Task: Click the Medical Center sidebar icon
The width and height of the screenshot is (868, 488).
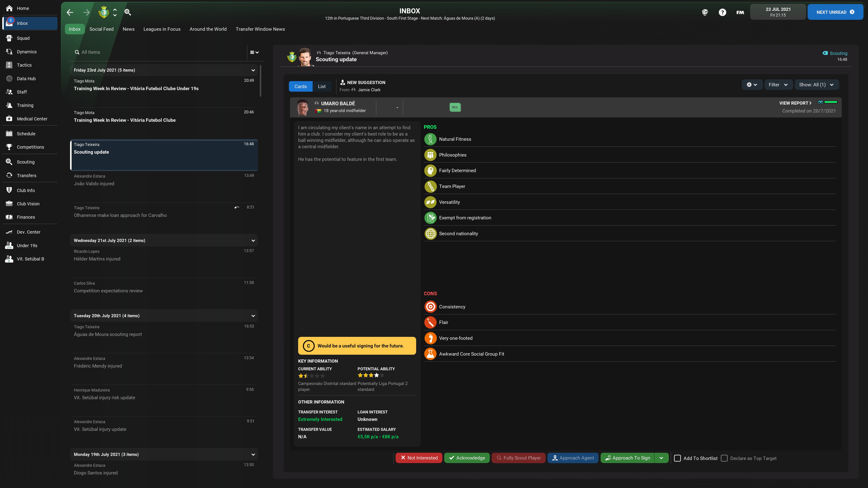Action: (x=9, y=119)
